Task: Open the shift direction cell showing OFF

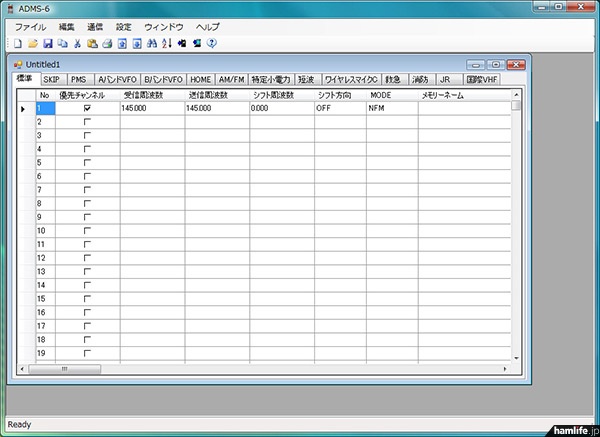Action: point(339,108)
